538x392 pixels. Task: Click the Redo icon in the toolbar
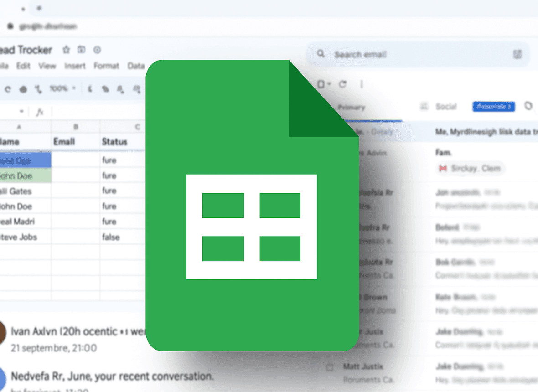pyautogui.click(x=8, y=89)
